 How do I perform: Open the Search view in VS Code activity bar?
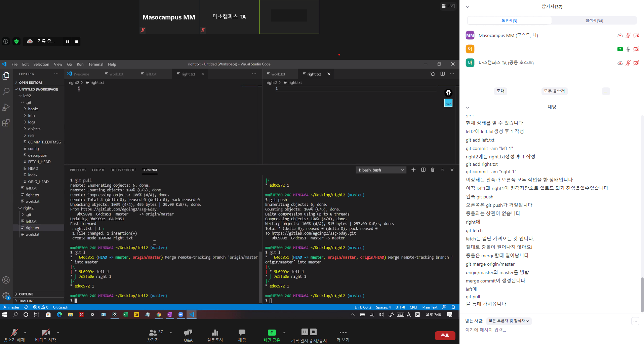(x=6, y=91)
